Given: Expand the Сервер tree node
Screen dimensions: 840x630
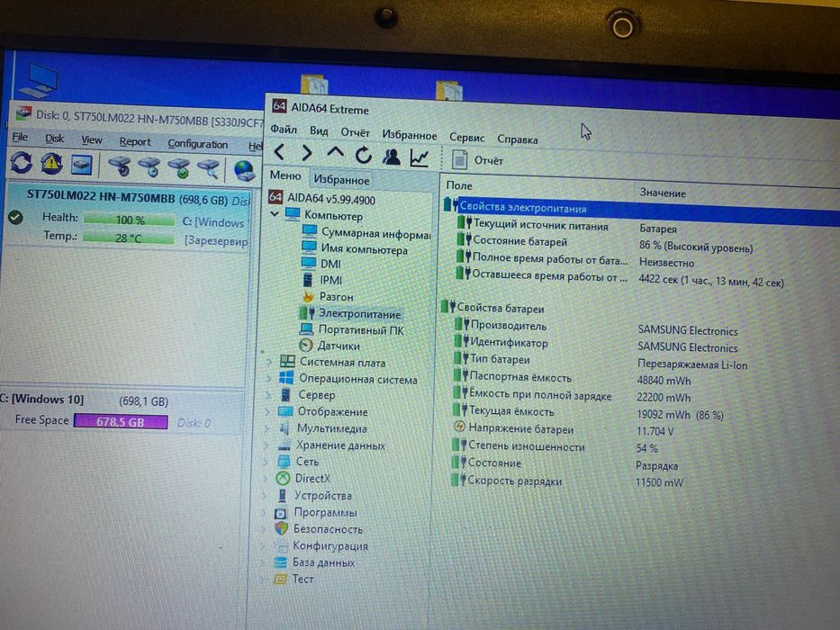Looking at the screenshot, I should pos(268,395).
